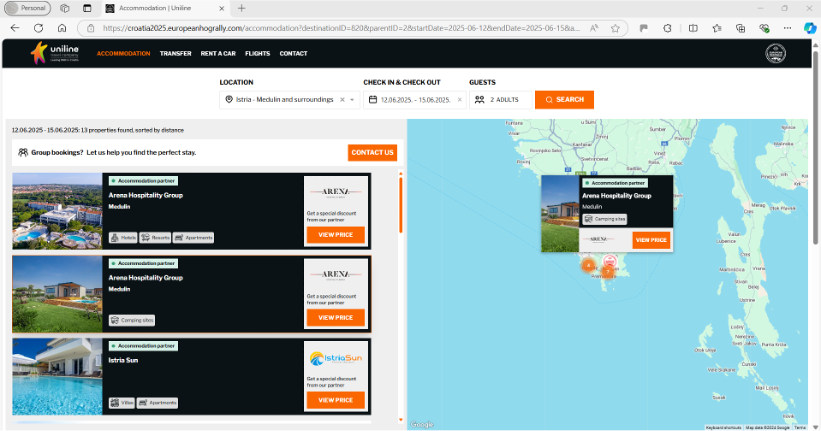Open Arena camping site thumbnail image
Image resolution: width=821 pixels, height=431 pixels.
(57, 294)
